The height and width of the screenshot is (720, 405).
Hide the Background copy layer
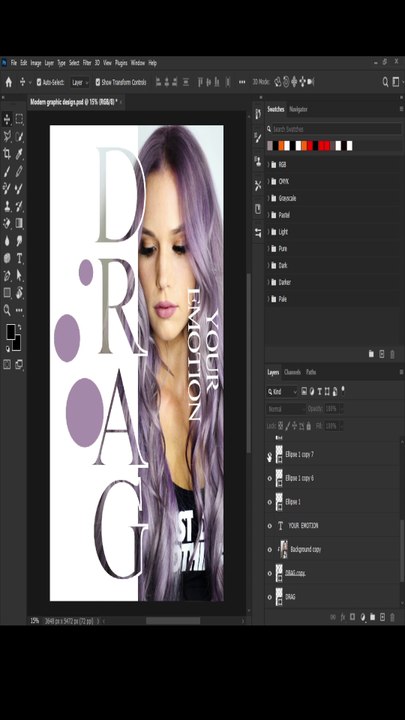click(x=270, y=550)
